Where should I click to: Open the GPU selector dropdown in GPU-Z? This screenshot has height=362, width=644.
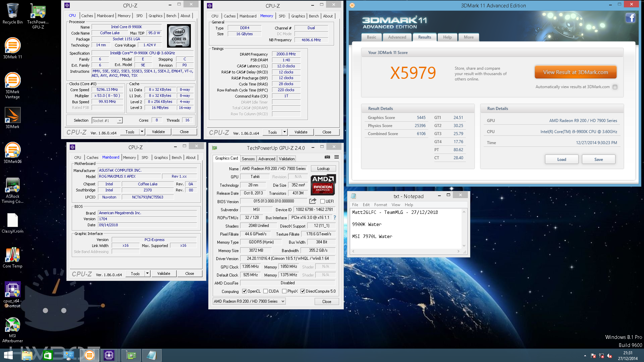coord(249,301)
